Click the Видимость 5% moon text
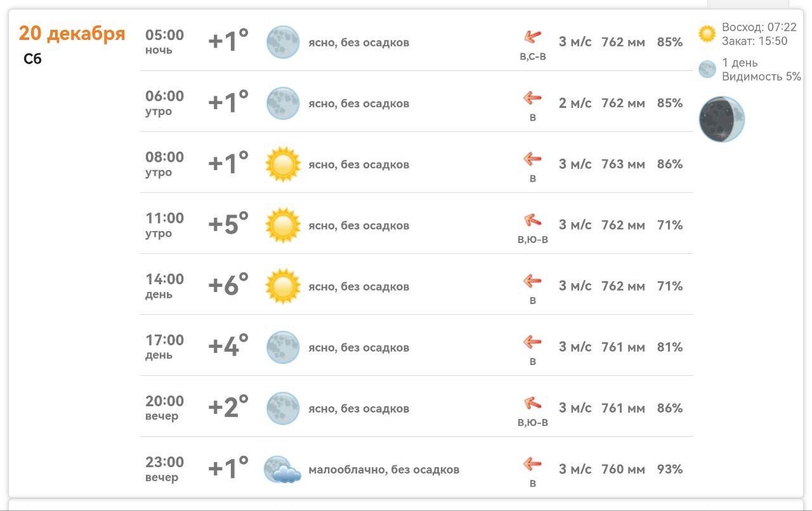The height and width of the screenshot is (511, 812). (761, 77)
